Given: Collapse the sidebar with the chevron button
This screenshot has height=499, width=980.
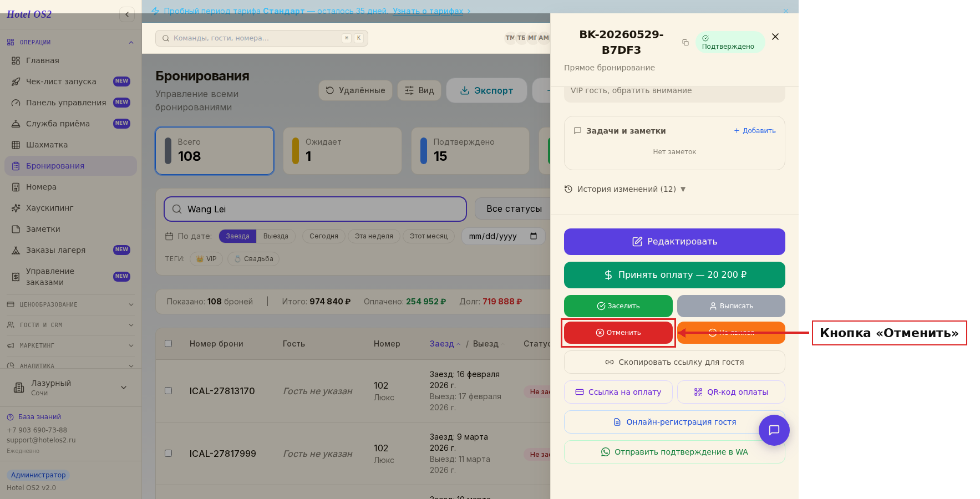Looking at the screenshot, I should click(x=127, y=14).
